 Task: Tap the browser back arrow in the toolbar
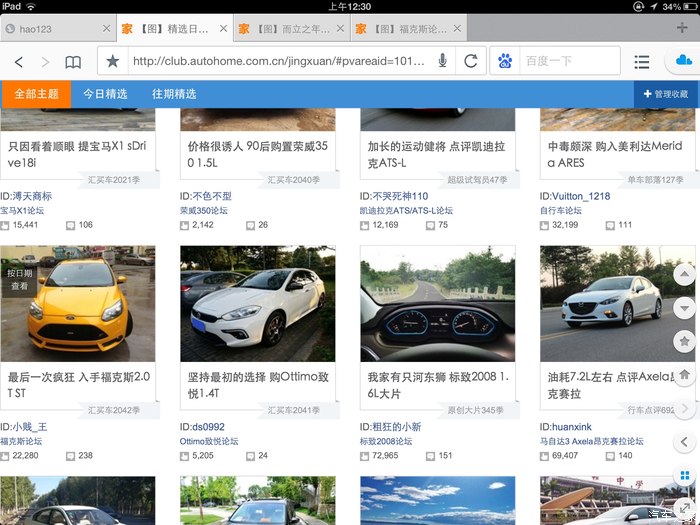[x=19, y=62]
